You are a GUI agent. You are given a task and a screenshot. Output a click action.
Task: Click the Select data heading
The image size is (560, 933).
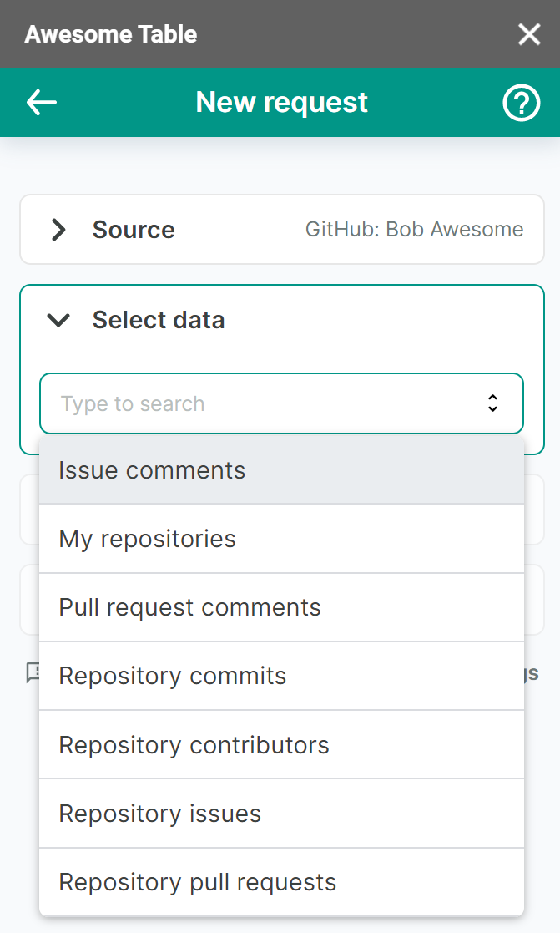pos(159,320)
